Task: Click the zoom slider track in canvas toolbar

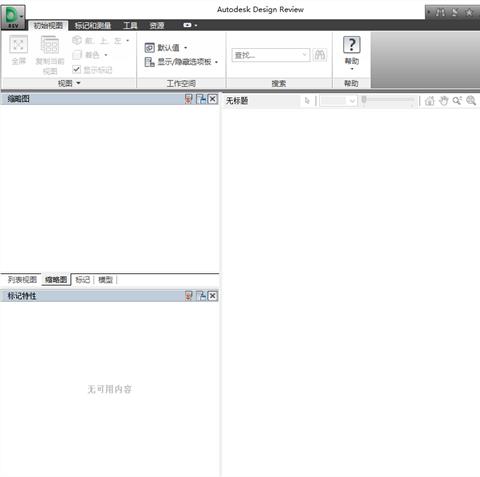Action: click(389, 99)
